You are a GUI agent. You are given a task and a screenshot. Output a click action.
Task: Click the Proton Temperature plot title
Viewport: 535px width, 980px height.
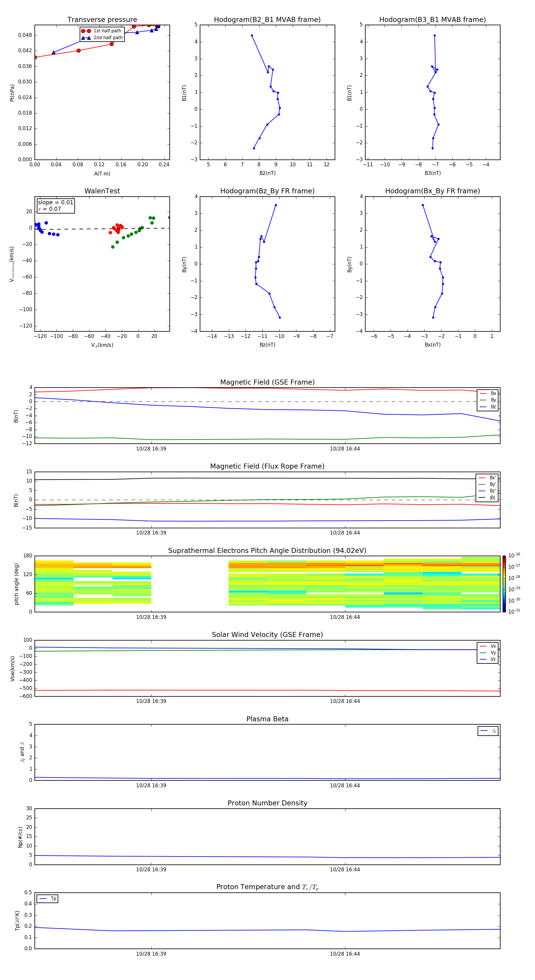[267, 887]
